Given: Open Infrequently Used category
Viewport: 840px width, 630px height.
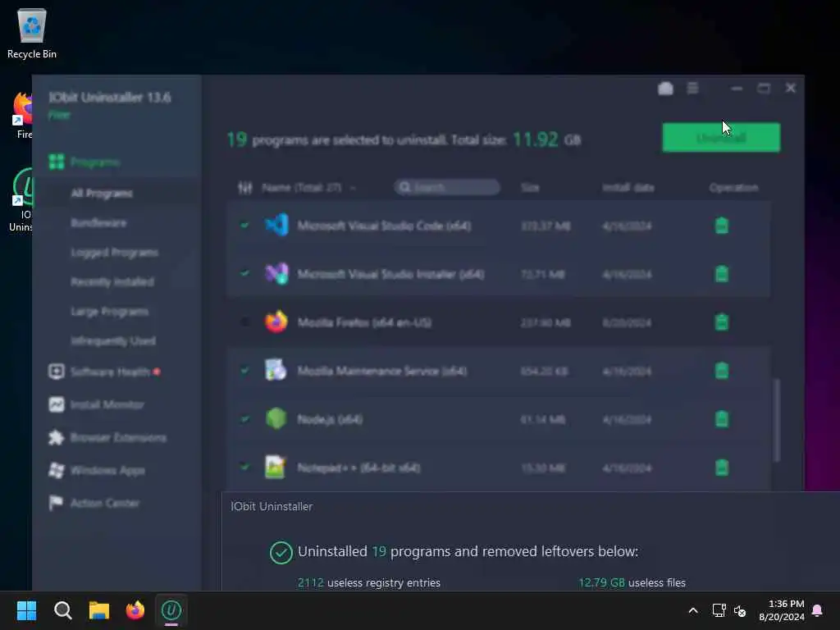Looking at the screenshot, I should click(x=113, y=340).
